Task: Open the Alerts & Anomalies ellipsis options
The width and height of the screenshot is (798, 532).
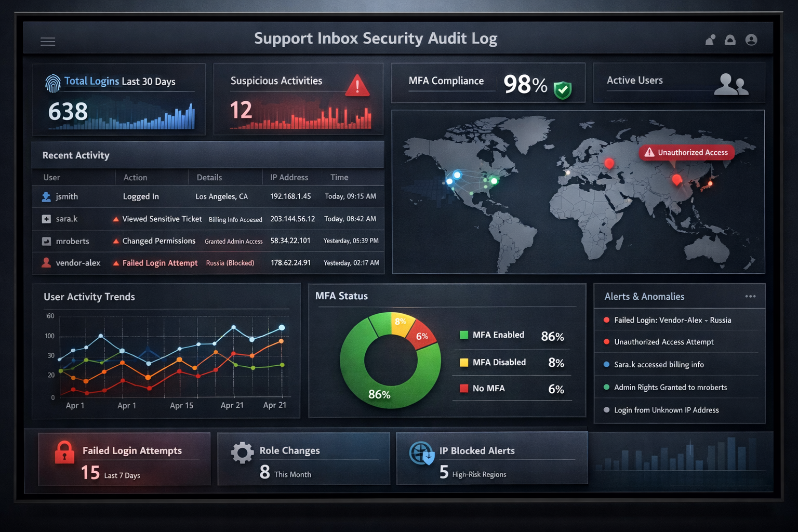Action: click(750, 296)
